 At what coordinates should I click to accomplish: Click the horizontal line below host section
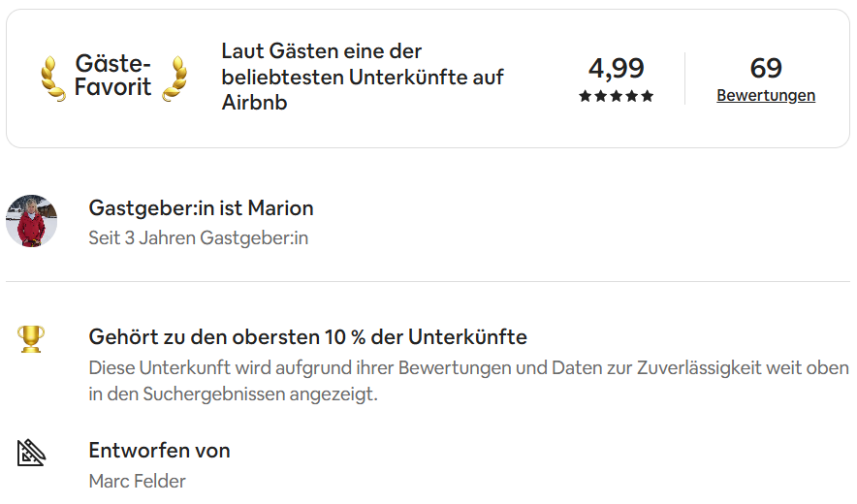428,282
